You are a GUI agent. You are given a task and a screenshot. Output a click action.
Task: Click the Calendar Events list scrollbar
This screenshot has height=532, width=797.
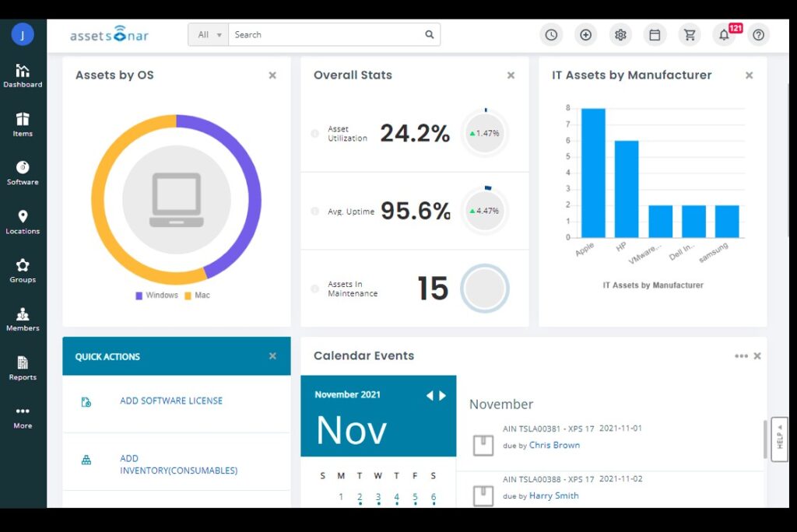click(766, 439)
